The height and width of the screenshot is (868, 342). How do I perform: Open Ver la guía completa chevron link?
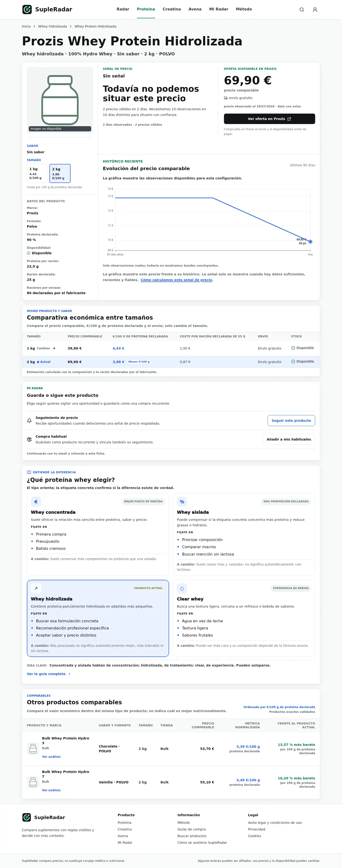[x=49, y=674]
